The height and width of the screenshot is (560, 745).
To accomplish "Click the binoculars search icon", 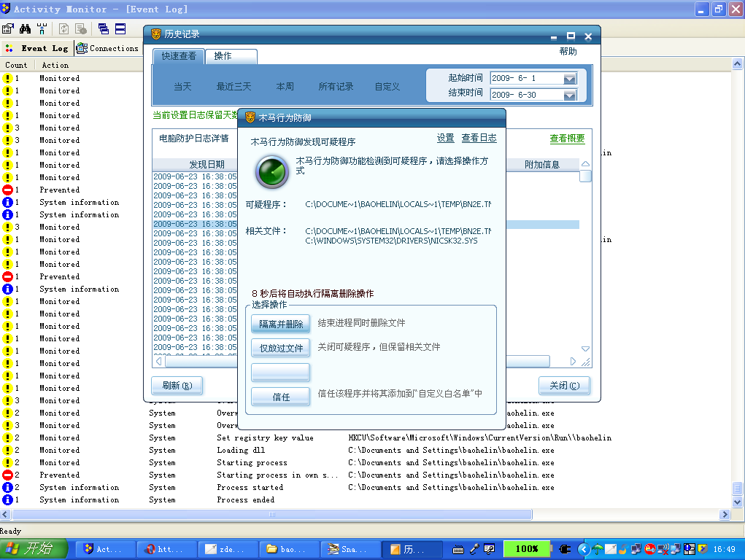I will pos(26,29).
